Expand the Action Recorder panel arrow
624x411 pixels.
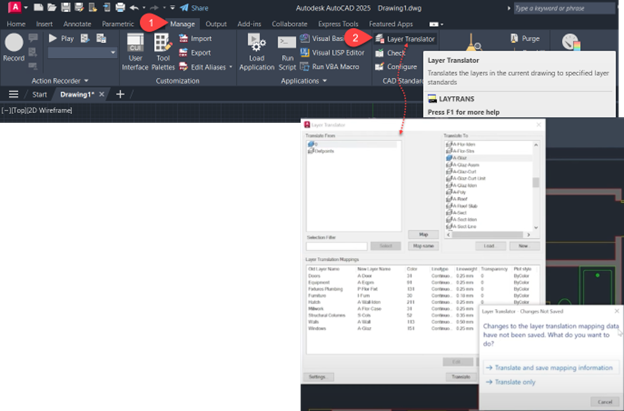click(x=86, y=81)
